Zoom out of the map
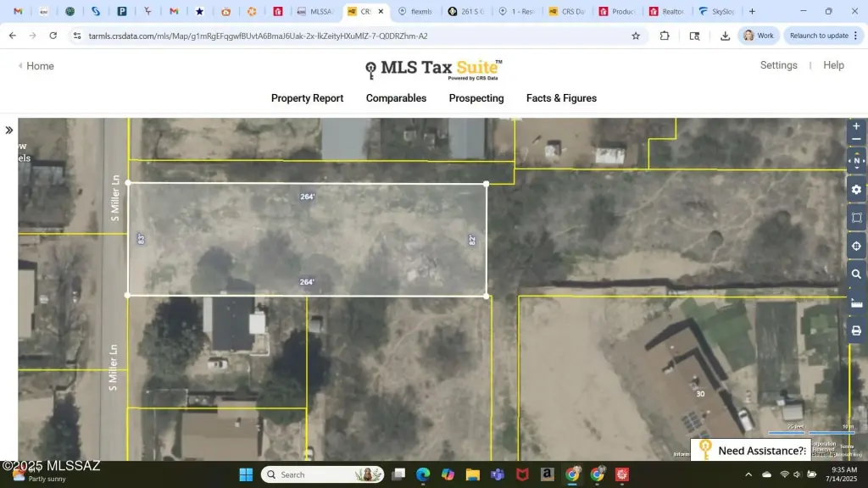This screenshot has height=488, width=868. click(x=856, y=140)
